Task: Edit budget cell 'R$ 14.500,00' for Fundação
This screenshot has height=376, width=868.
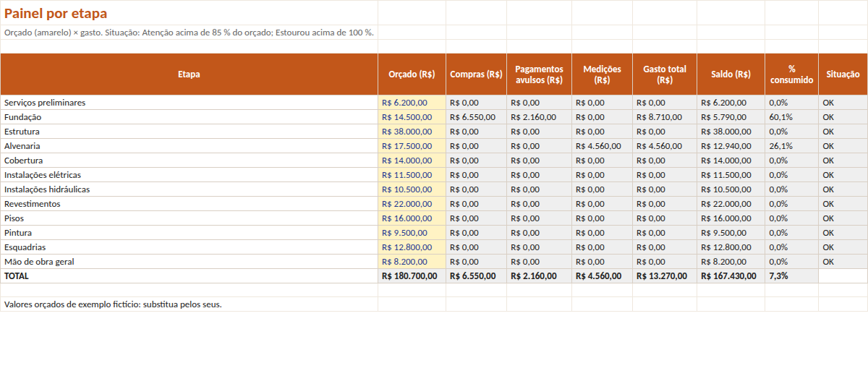Action: click(x=412, y=117)
